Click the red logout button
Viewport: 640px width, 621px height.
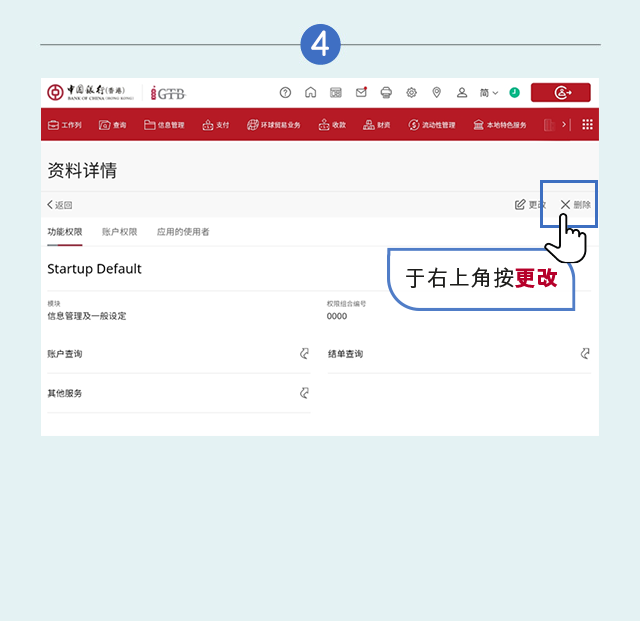tap(560, 92)
